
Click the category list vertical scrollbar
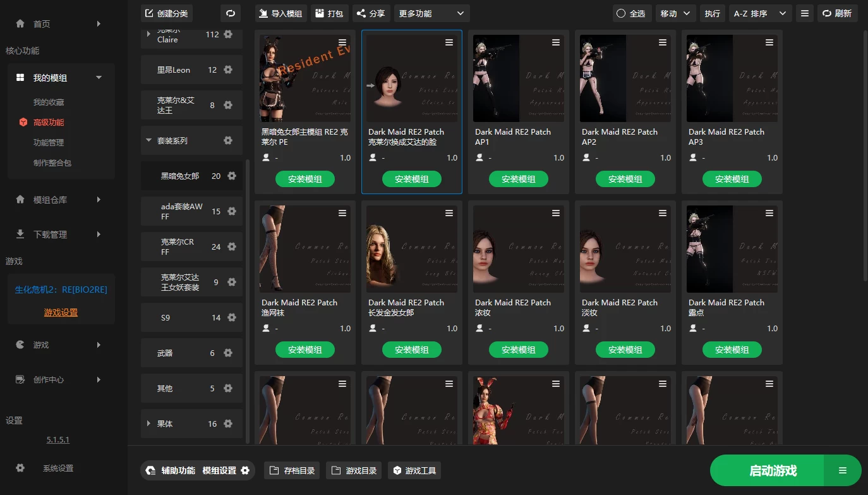[x=247, y=253]
